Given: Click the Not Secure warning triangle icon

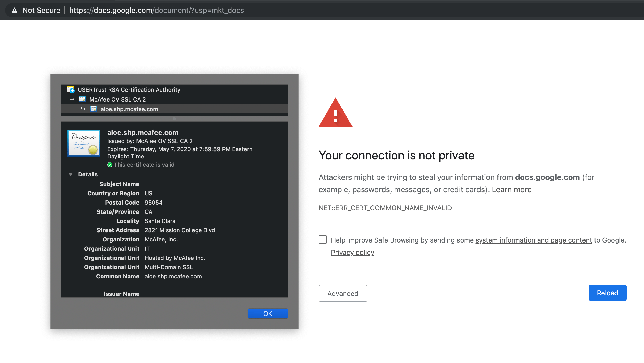Looking at the screenshot, I should (x=15, y=11).
